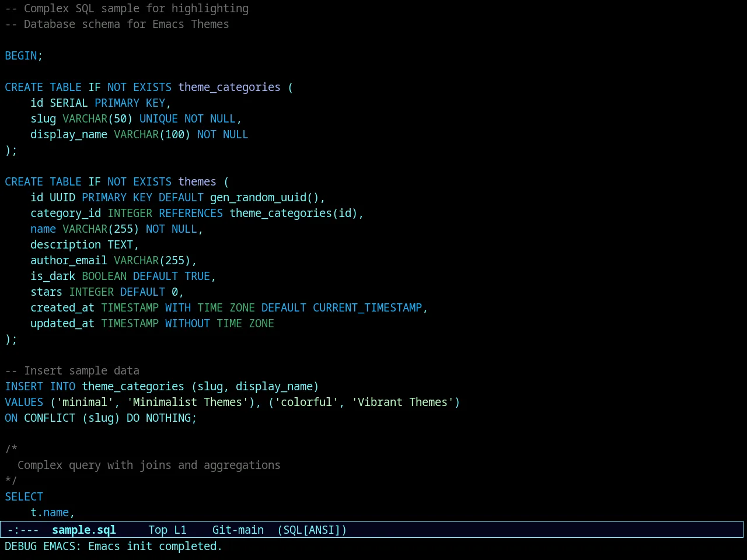Click REFERENCES keyword on category_id line
Viewport: 747px width, 560px height.
click(191, 213)
